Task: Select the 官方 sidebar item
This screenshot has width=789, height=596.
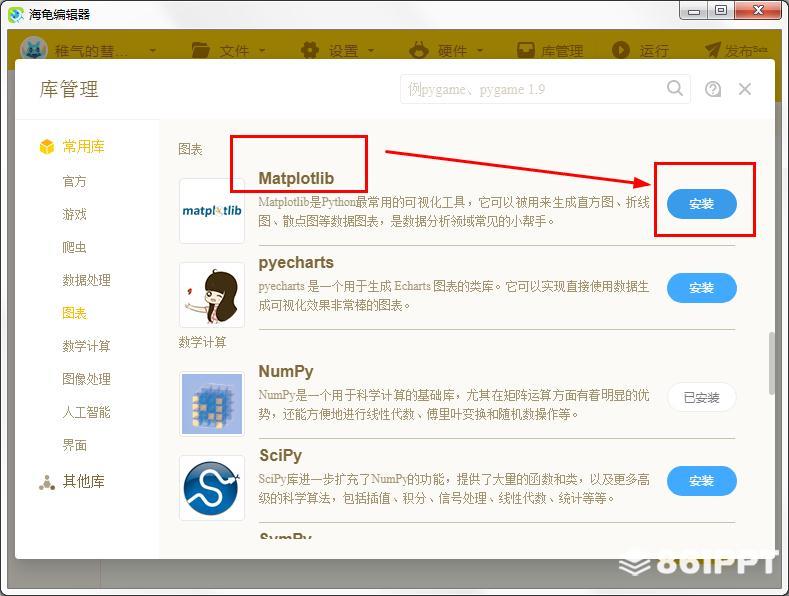Action: [74, 181]
